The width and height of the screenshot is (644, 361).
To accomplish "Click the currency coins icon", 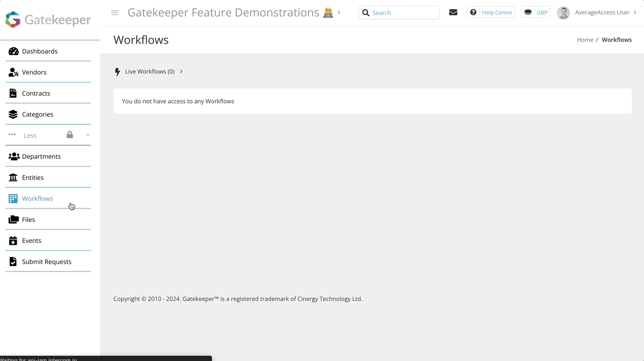I will click(x=528, y=13).
